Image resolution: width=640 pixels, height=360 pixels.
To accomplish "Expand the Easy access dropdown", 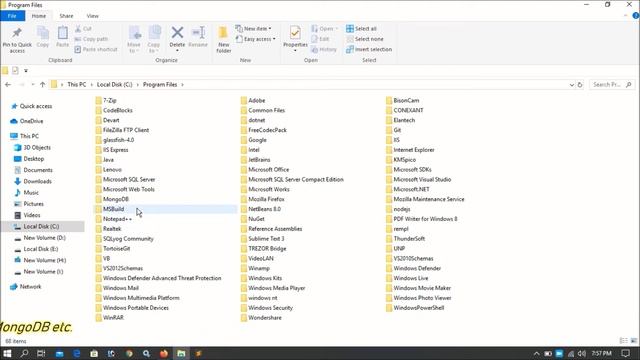I will point(256,39).
